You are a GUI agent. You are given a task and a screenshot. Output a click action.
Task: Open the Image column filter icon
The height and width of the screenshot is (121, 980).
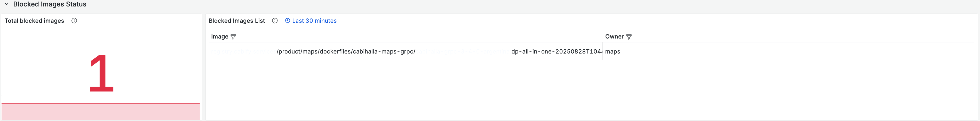(x=234, y=37)
